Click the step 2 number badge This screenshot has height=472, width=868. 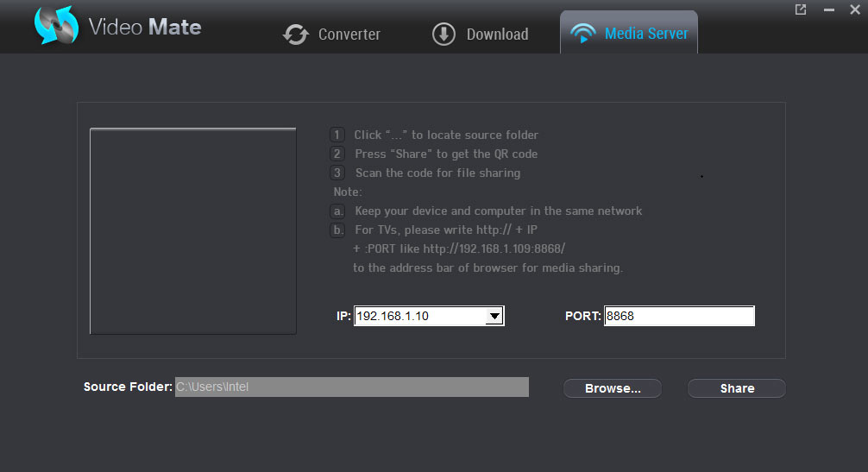[337, 154]
